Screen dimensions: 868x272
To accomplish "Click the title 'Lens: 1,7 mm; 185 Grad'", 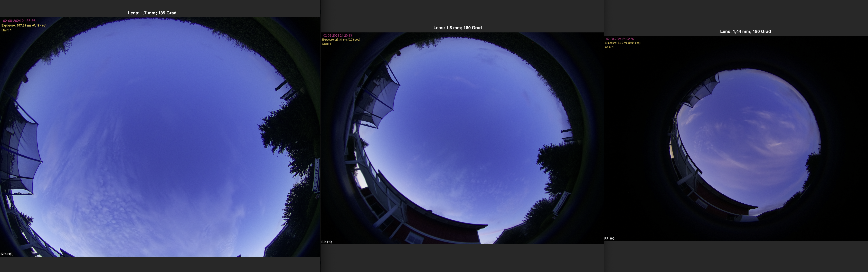I will (152, 13).
